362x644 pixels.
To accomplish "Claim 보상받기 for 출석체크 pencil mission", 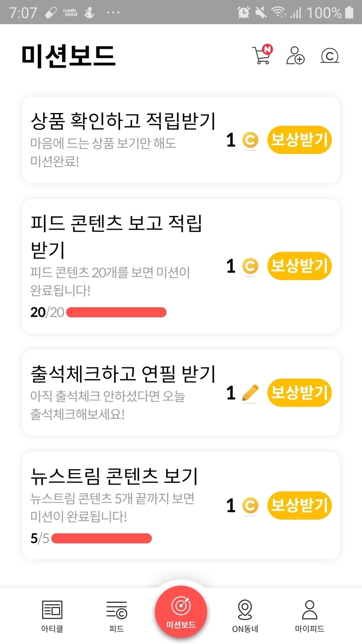I will point(299,393).
